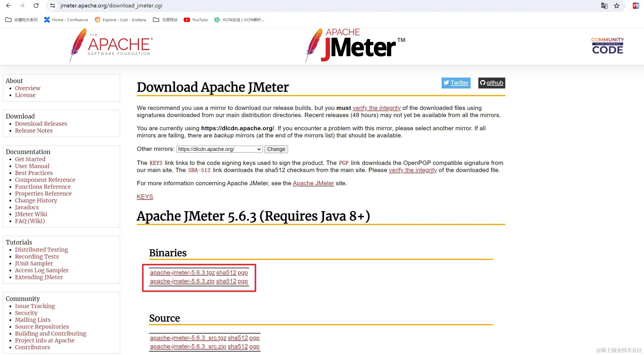Open Javadocs link
This screenshot has height=355, width=644.
pyautogui.click(x=27, y=207)
